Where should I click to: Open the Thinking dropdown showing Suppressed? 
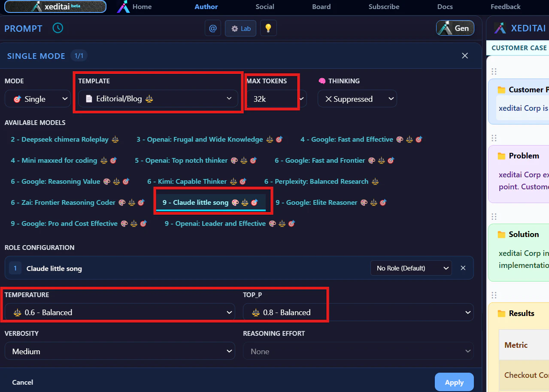tap(357, 98)
